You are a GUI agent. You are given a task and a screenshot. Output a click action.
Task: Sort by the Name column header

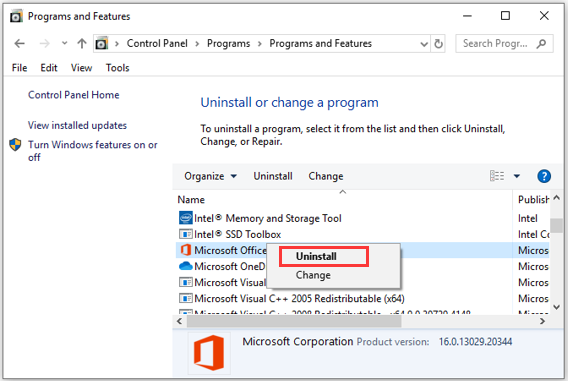[x=191, y=200]
